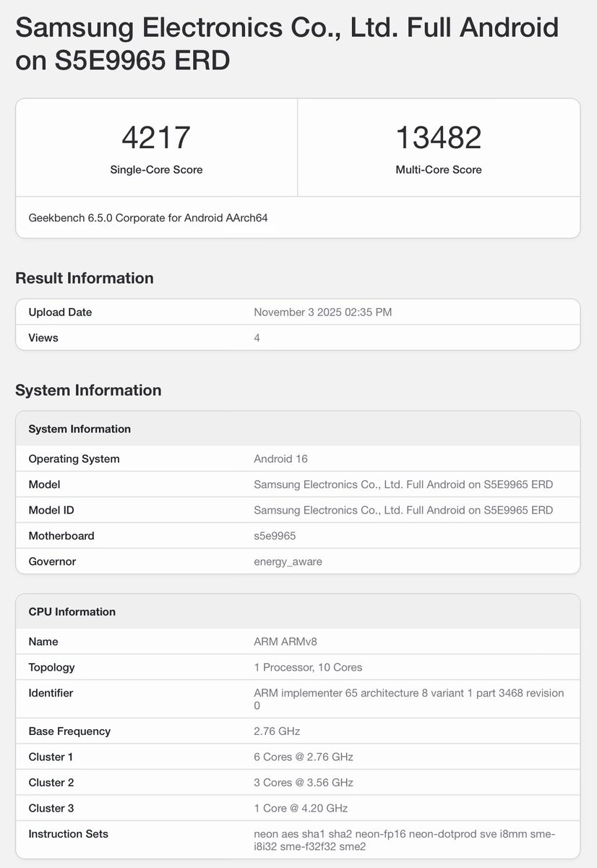Click the ARM implementer identifier text
This screenshot has width=597, height=868.
pyautogui.click(x=408, y=699)
